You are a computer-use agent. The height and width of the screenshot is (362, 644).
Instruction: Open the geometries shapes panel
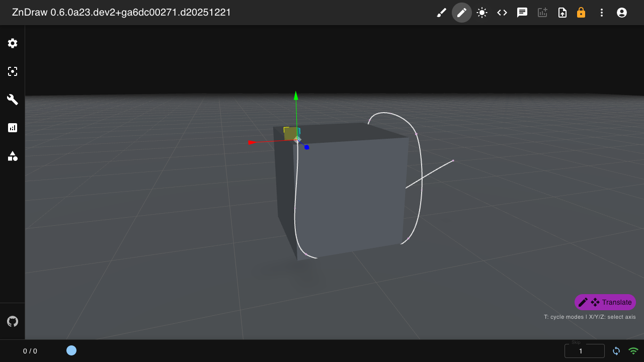pos(13,156)
